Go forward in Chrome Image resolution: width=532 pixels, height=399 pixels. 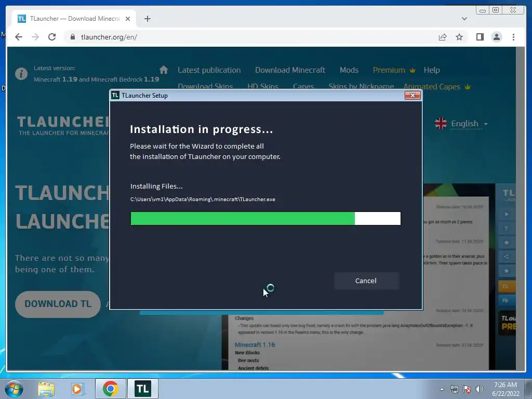[x=35, y=37]
